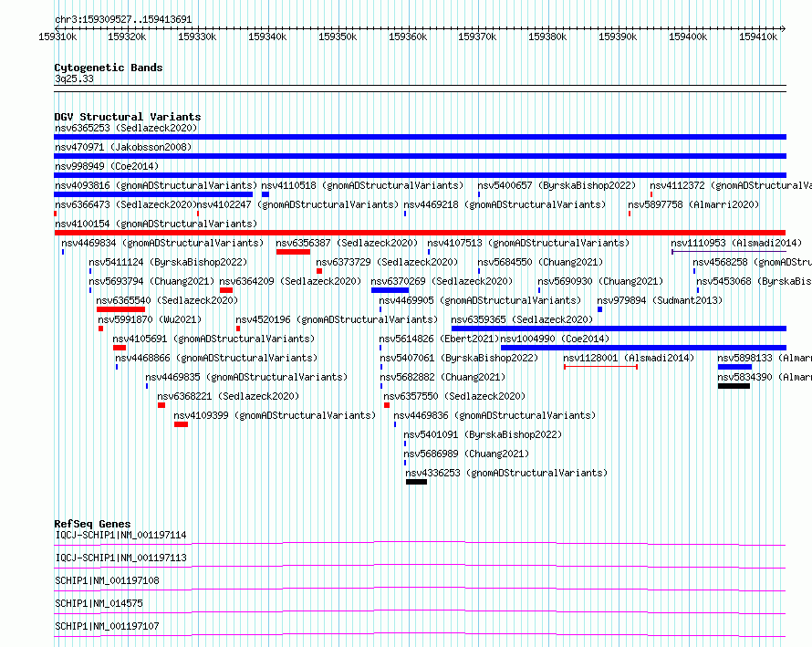Select the red nsv6368221 variant marker
This screenshot has width=812, height=647.
tap(161, 405)
